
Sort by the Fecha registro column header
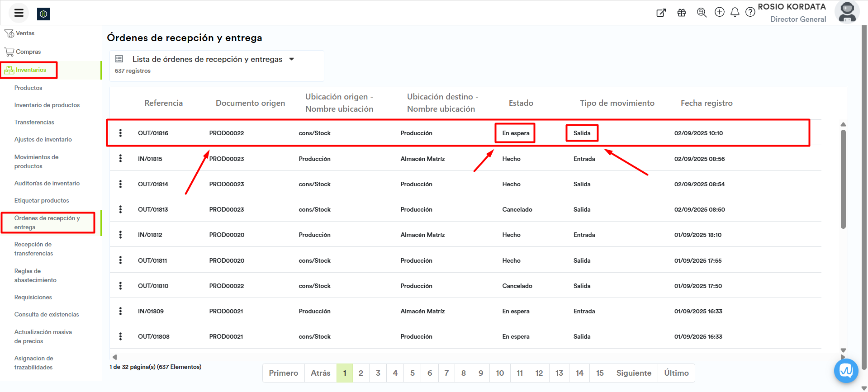[706, 103]
